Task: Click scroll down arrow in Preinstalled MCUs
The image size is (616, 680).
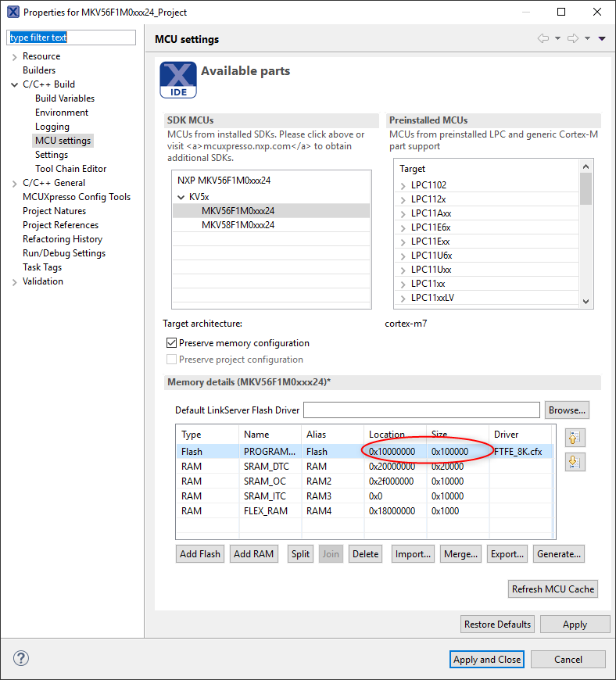Action: click(x=586, y=302)
